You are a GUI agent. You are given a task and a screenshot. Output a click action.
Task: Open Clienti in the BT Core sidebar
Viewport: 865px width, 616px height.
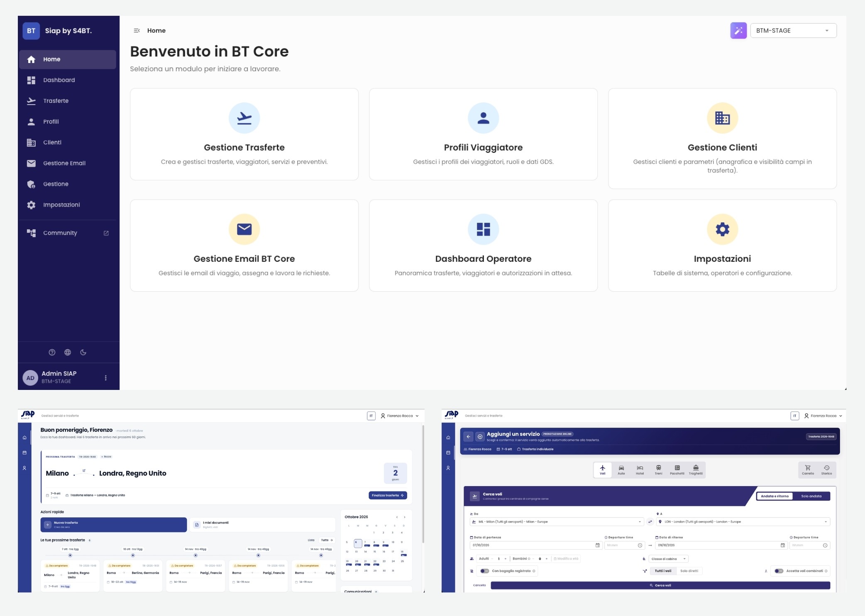pyautogui.click(x=68, y=142)
